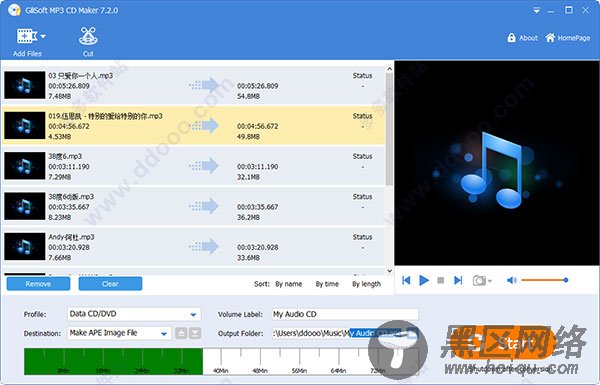The image size is (600, 385).
Task: Click output size 33.6MB
Action: tap(248, 258)
